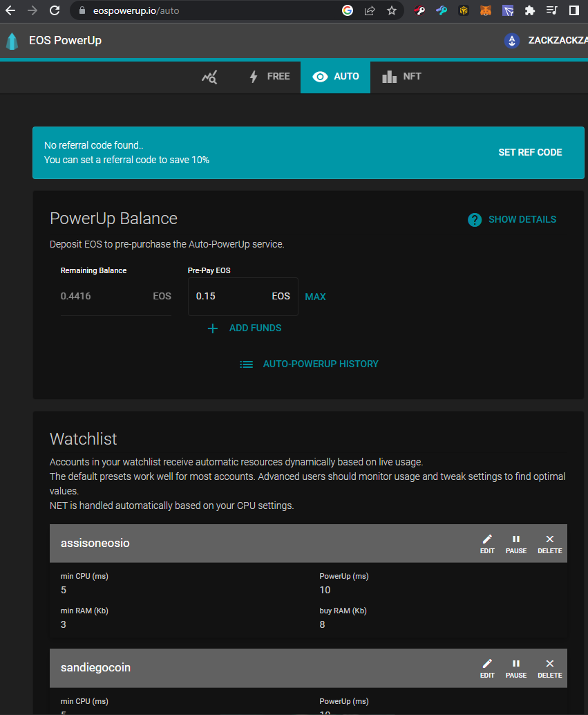Click the 'No referral code found..' message

pos(93,145)
